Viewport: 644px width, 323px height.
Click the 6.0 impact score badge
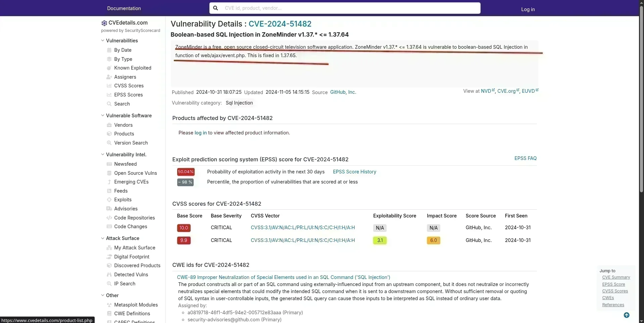pos(433,241)
